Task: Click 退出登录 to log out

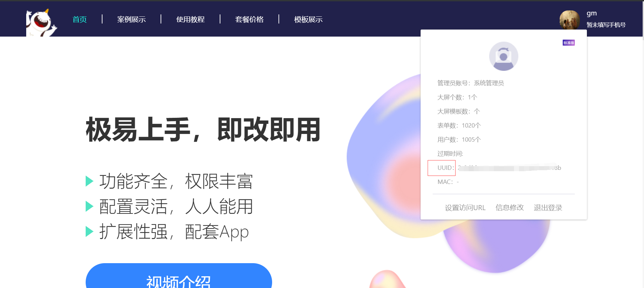Action: click(x=548, y=208)
